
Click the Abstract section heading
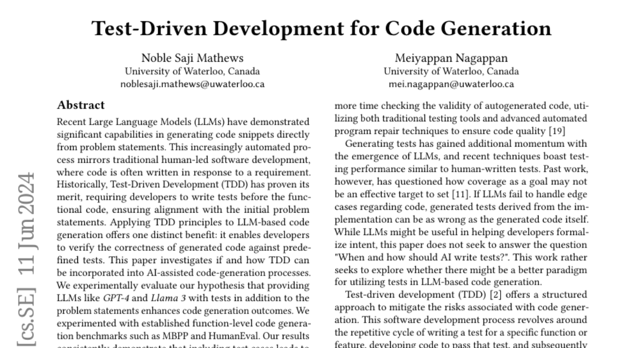coord(80,105)
